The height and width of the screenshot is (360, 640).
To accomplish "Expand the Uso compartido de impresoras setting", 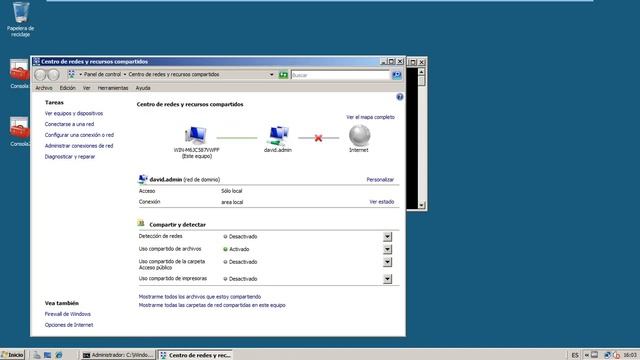I will tap(387, 279).
